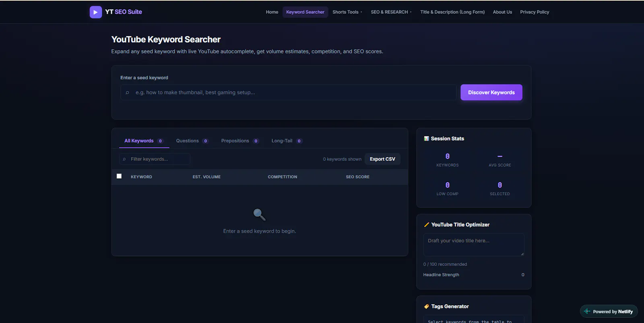Switch to the Long-Tail tab
Viewport: 644px width, 323px height.
coord(287,141)
